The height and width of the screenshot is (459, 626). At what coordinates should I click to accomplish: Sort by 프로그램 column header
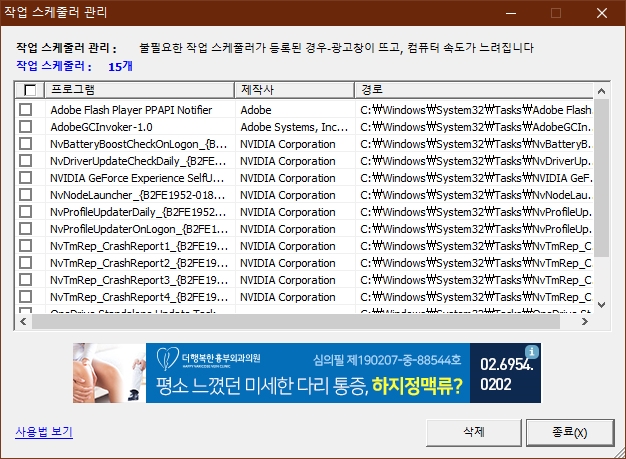click(x=139, y=90)
